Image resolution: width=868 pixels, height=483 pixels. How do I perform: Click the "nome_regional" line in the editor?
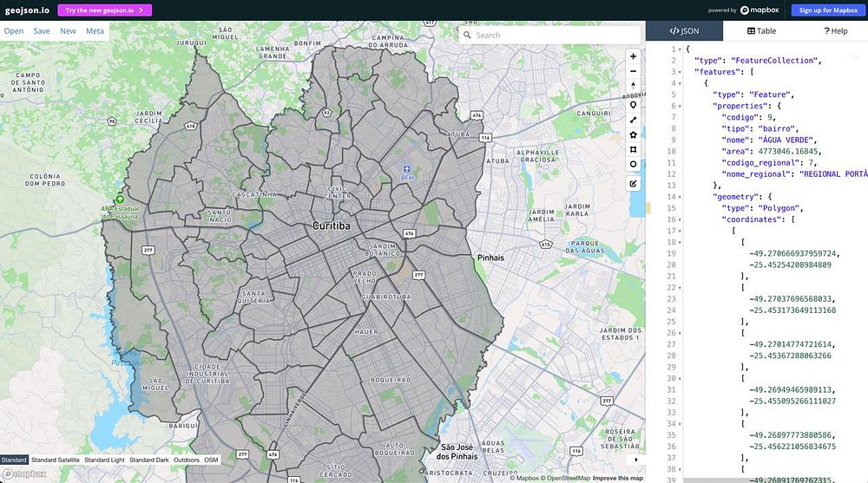[x=794, y=174]
